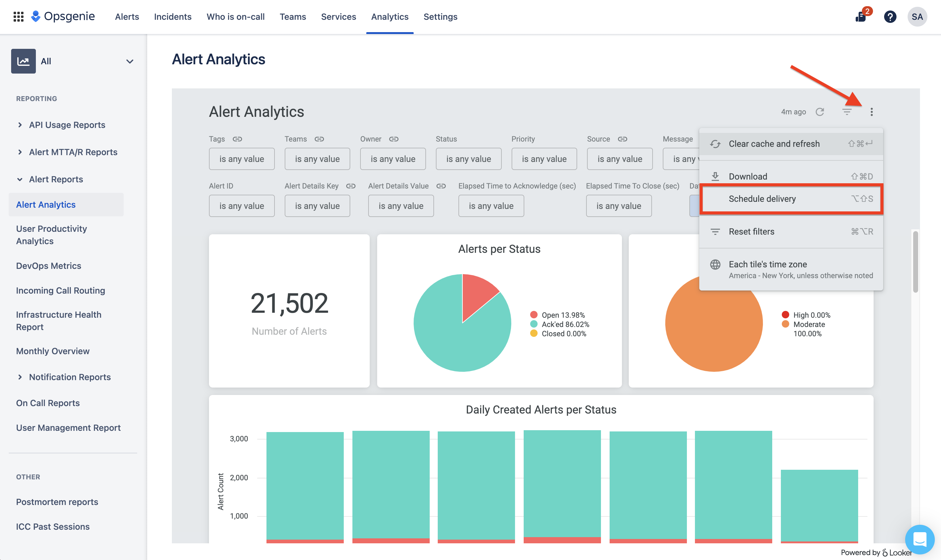The height and width of the screenshot is (560, 941).
Task: Click the link icon beside Owner filter
Action: click(394, 139)
